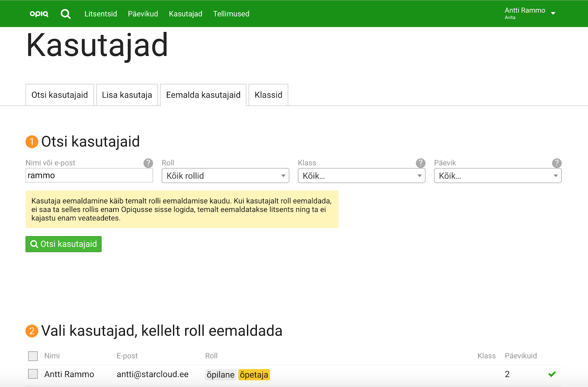Click help icon above Päevik dropdown

(x=556, y=163)
